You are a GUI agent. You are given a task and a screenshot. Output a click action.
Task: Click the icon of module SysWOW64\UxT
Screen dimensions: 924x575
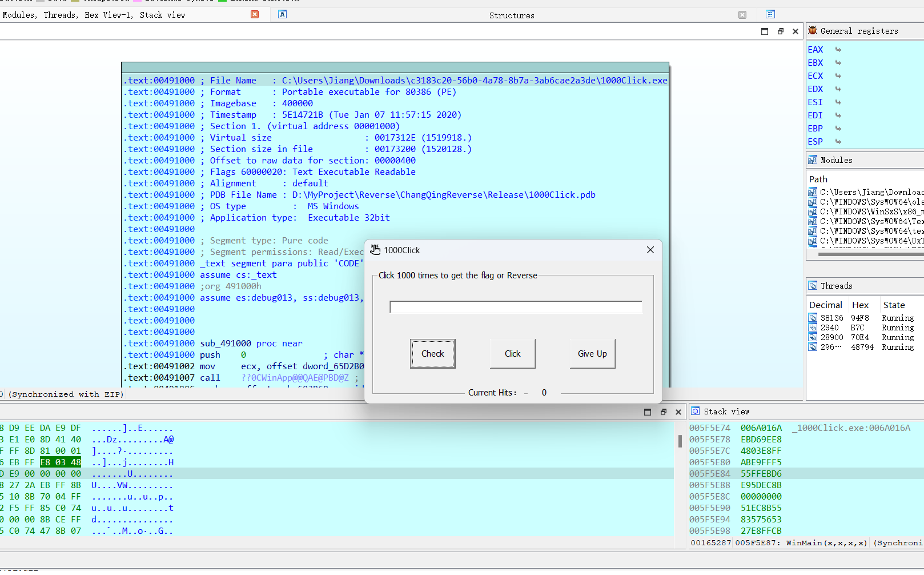point(813,241)
